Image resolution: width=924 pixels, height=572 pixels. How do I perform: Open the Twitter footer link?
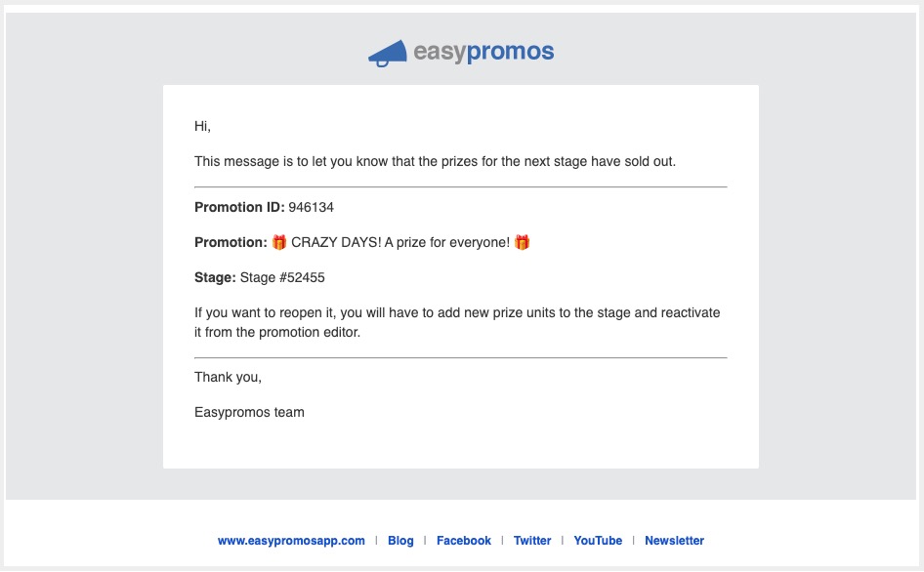pos(532,541)
